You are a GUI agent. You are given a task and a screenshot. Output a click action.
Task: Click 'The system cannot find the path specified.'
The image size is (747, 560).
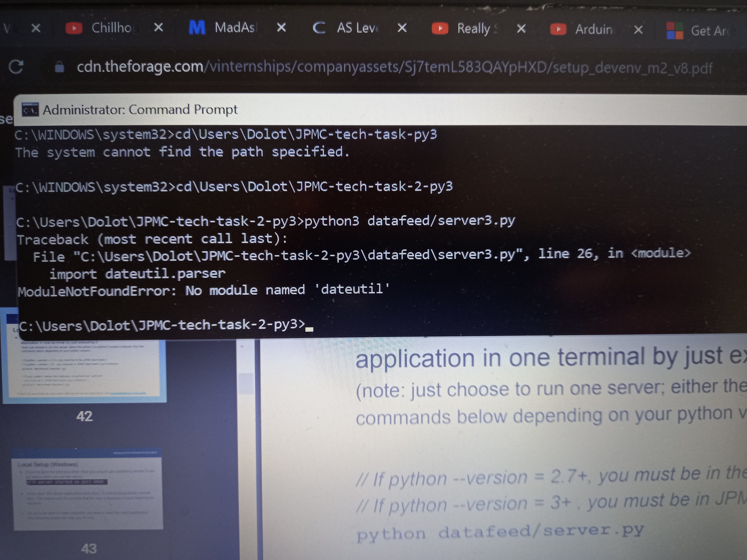click(x=182, y=152)
